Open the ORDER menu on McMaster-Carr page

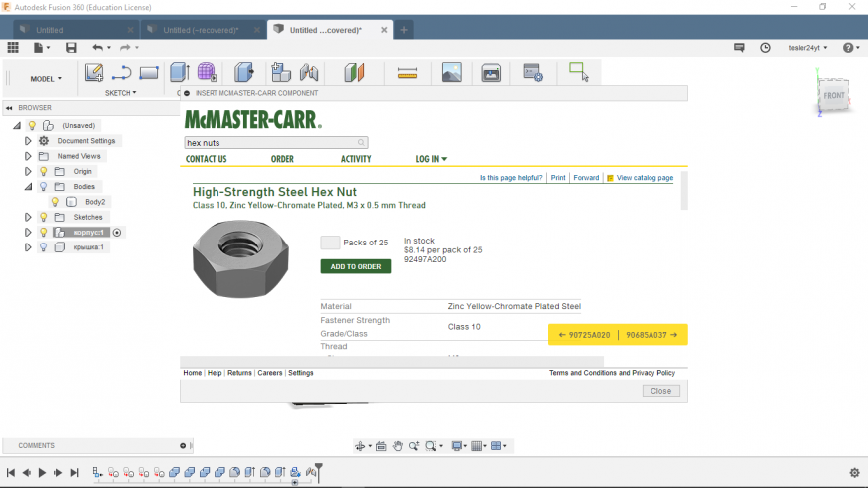click(x=282, y=159)
